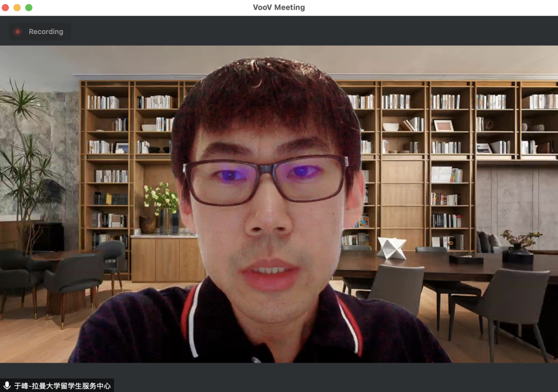Viewport: 558px width, 392px height.
Task: Select the participant name label 于峰-拉曼大学留学生服务中心
Action: [x=63, y=386]
